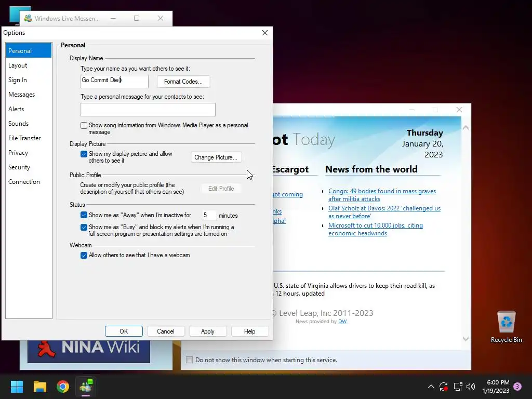Viewport: 532px width, 399px height.
Task: Follow the DW news provider link
Action: coord(342,321)
